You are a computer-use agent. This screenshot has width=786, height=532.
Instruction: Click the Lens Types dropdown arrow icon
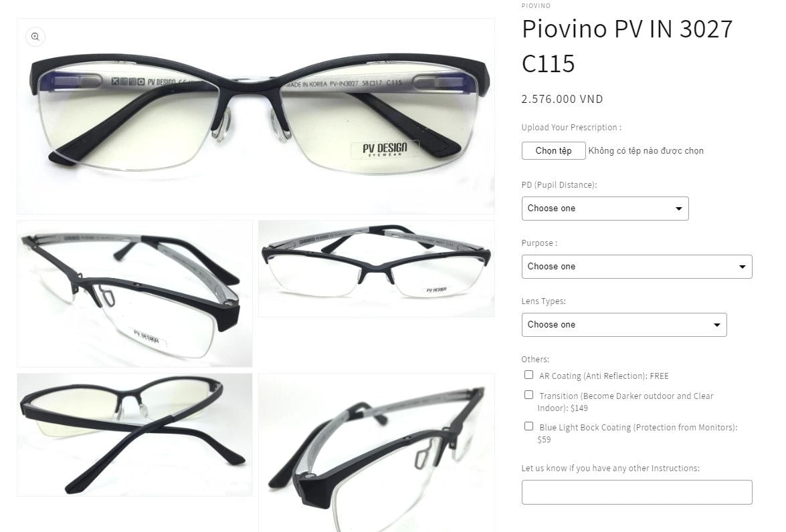pyautogui.click(x=717, y=325)
